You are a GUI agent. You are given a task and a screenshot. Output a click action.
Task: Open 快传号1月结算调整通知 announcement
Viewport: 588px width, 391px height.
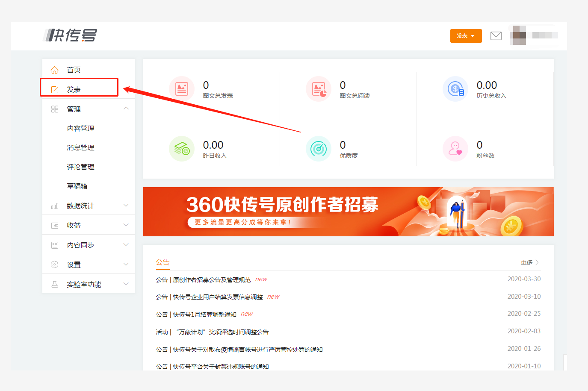pyautogui.click(x=204, y=315)
